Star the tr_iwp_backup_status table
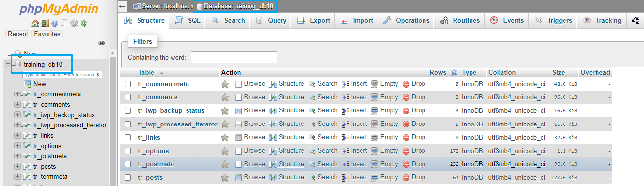 tap(225, 110)
